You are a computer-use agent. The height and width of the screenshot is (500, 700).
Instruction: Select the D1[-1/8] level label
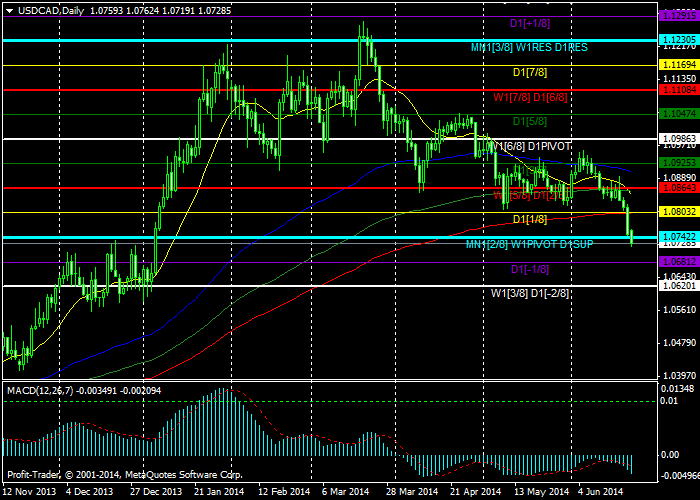pyautogui.click(x=530, y=269)
